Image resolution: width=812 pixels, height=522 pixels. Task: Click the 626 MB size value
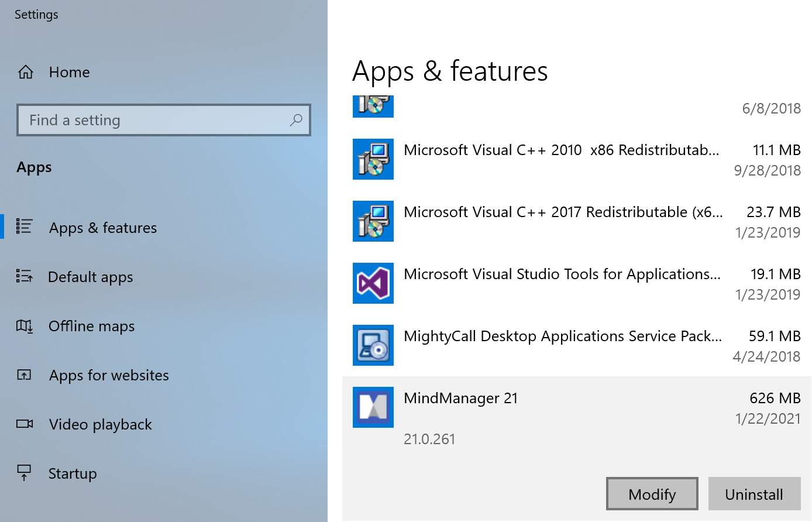tap(775, 398)
